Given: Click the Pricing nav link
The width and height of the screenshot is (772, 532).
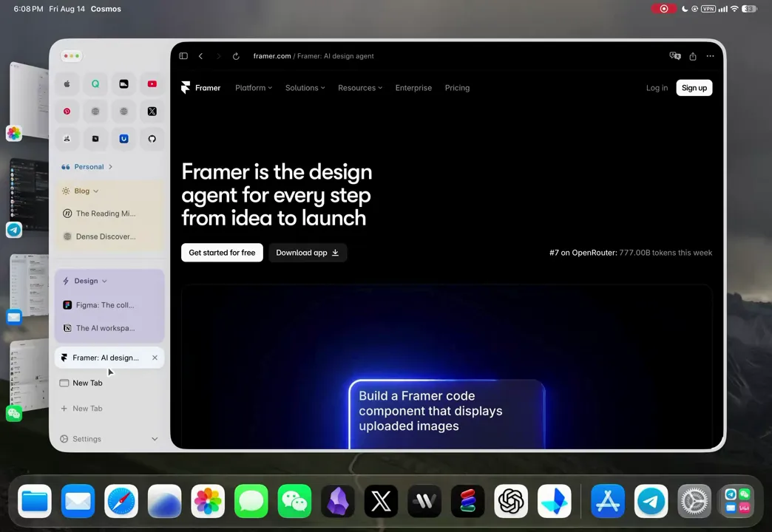Looking at the screenshot, I should pos(458,88).
